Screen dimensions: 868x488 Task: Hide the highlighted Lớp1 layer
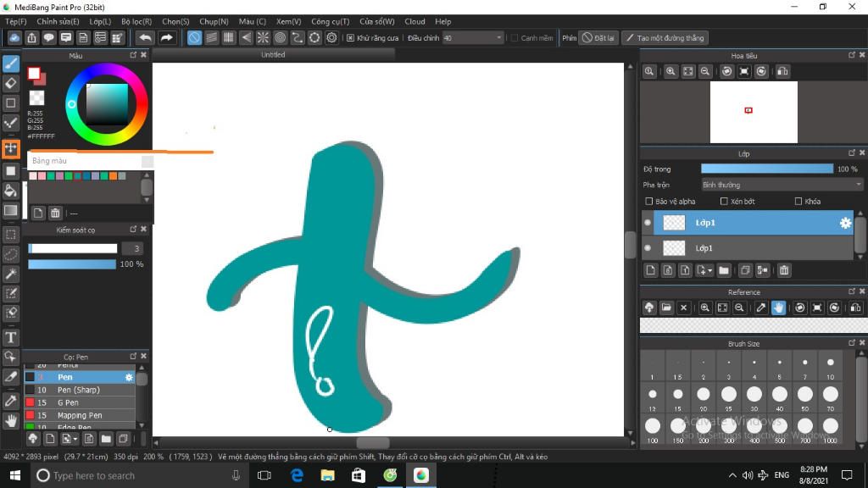tap(648, 223)
